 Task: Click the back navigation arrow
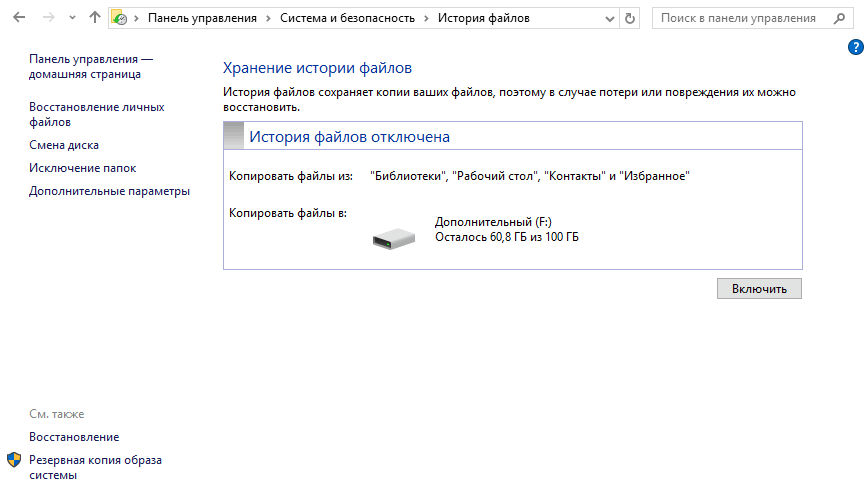tap(18, 18)
